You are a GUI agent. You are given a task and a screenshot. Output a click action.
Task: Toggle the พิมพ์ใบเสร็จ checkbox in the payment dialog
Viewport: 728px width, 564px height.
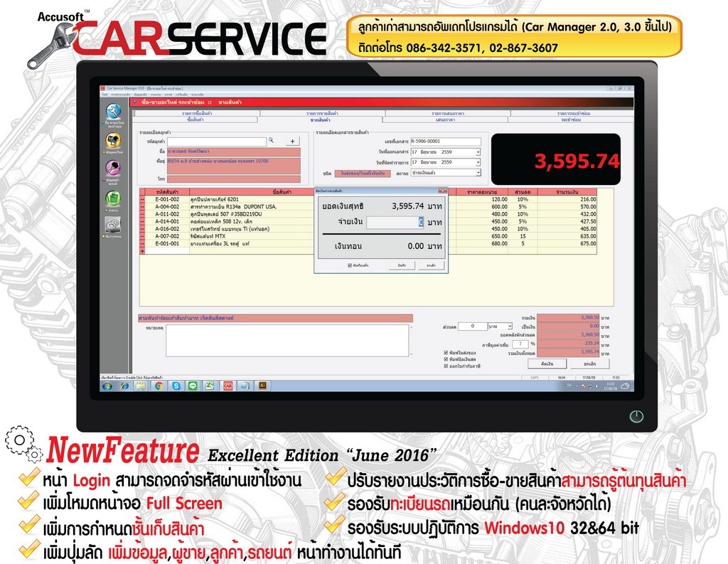(x=350, y=265)
